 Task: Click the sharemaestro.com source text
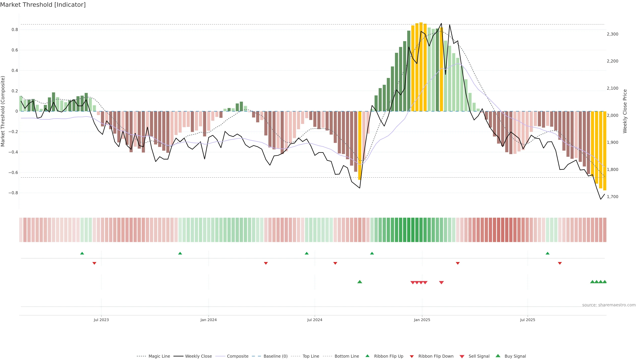(x=609, y=305)
